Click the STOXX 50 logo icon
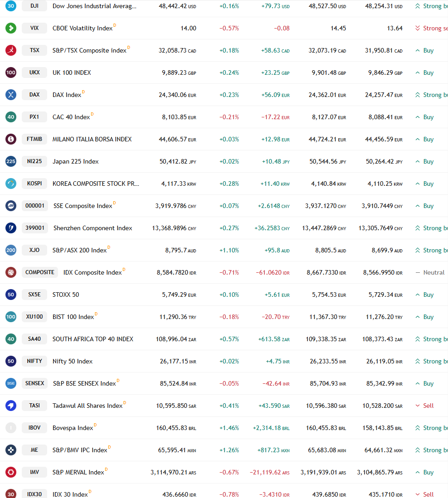Viewport: 448px width, 498px height. point(11,295)
